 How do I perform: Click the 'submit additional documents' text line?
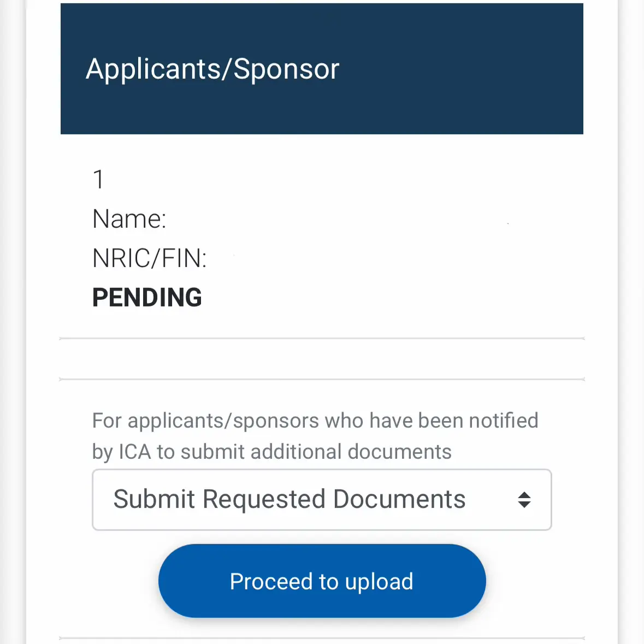click(272, 452)
